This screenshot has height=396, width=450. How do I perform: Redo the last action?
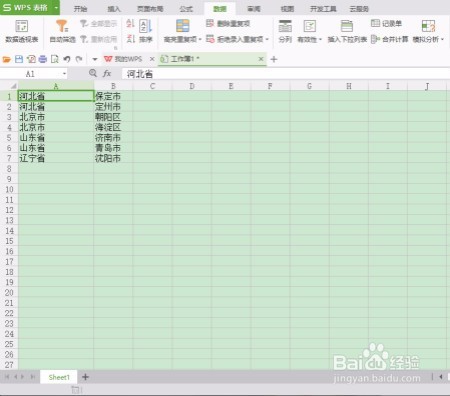coord(79,59)
